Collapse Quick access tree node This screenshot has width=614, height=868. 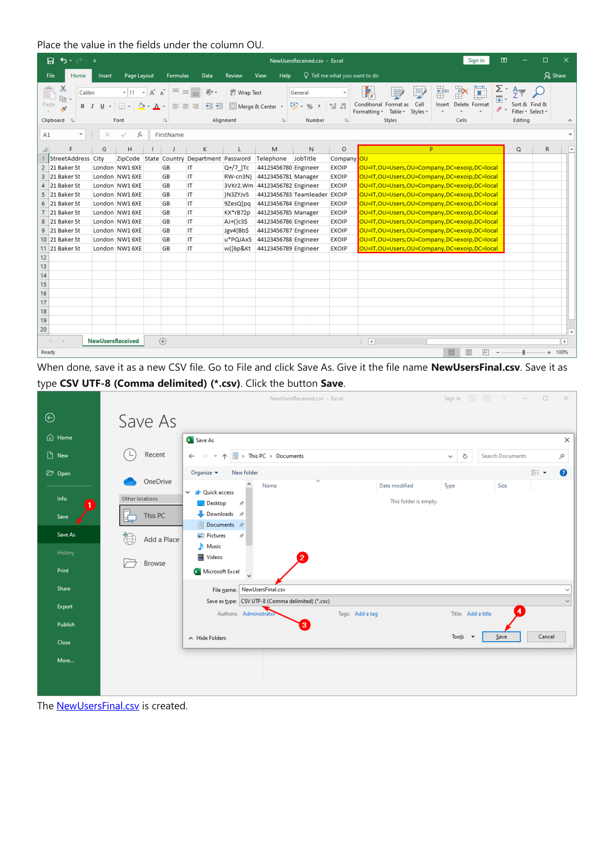pyautogui.click(x=188, y=492)
